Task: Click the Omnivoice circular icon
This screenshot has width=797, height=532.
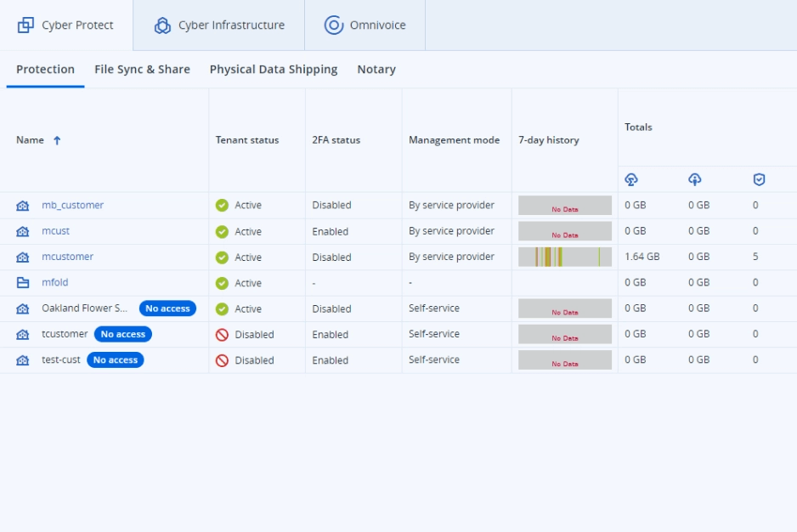Action: 334,25
